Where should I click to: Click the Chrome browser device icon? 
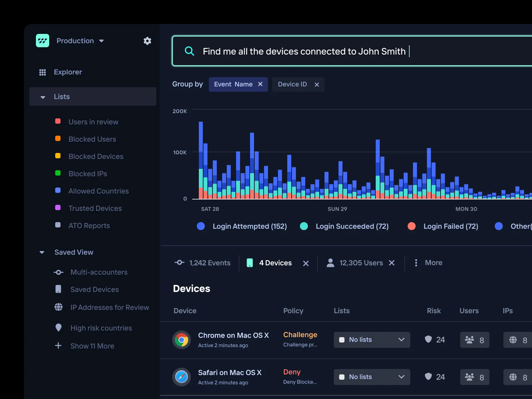tap(182, 340)
